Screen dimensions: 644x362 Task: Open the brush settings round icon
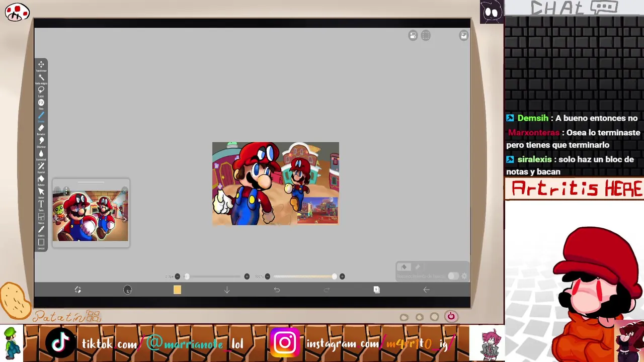(127, 290)
